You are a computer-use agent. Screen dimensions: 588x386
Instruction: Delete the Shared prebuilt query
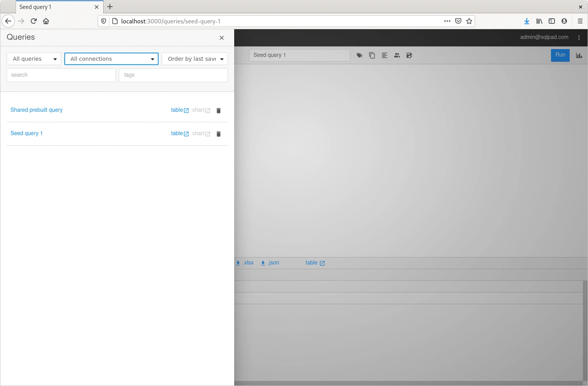pyautogui.click(x=219, y=111)
